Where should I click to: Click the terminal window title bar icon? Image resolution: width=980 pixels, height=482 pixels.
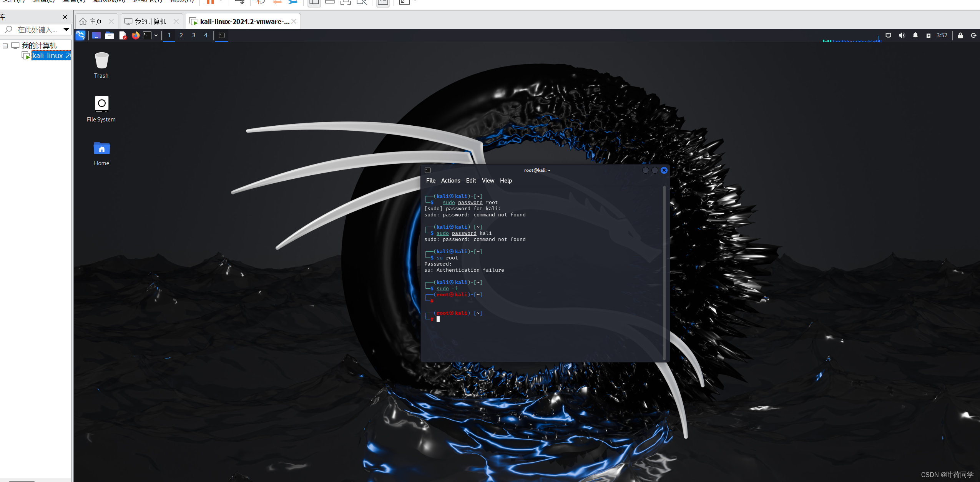coord(428,170)
